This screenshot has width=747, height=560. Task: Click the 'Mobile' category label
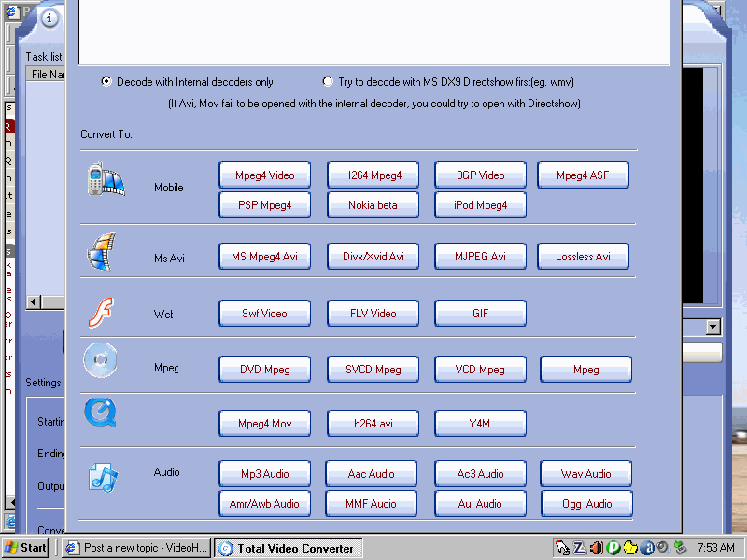[x=169, y=188]
